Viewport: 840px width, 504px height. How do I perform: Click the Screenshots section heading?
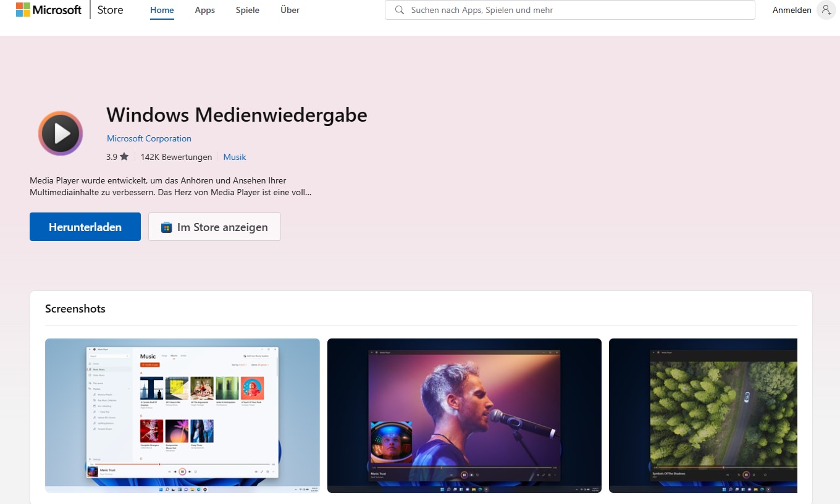pos(75,309)
